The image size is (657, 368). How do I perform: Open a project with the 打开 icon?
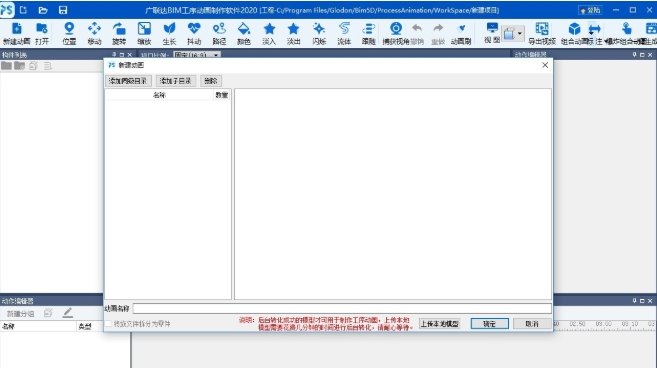click(x=41, y=34)
